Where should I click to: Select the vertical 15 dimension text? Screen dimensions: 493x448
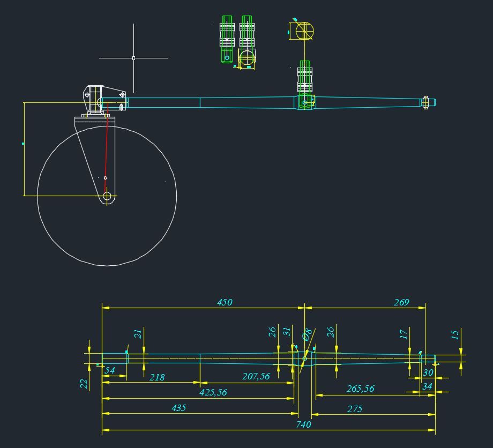click(455, 335)
